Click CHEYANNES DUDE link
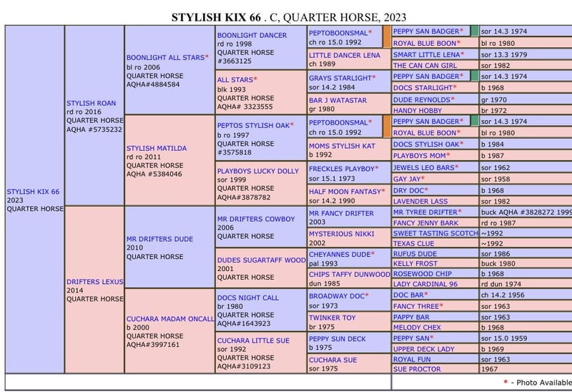Viewport: 572px width, 392px height. coord(340,255)
